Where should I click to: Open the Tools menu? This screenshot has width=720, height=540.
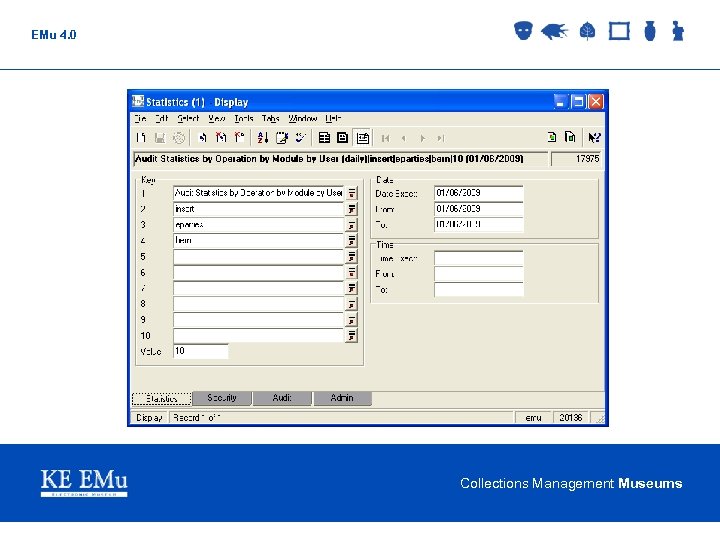tap(243, 118)
